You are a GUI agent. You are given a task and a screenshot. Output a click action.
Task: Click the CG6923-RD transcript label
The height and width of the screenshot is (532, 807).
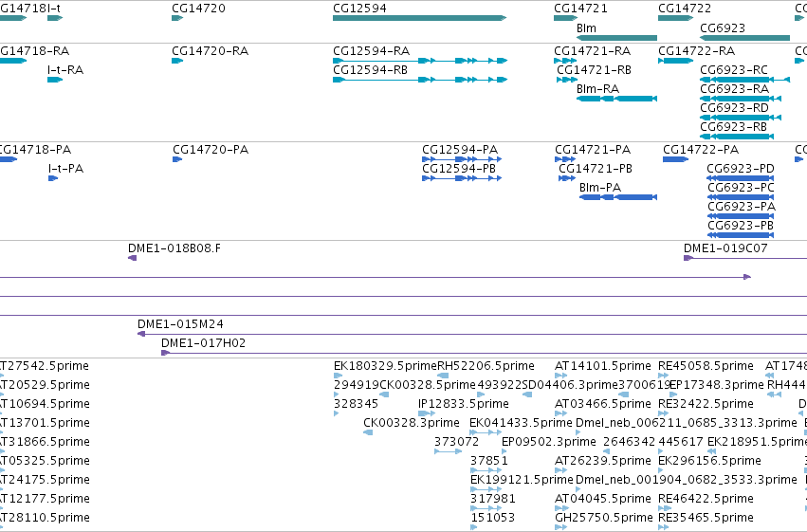tap(734, 107)
